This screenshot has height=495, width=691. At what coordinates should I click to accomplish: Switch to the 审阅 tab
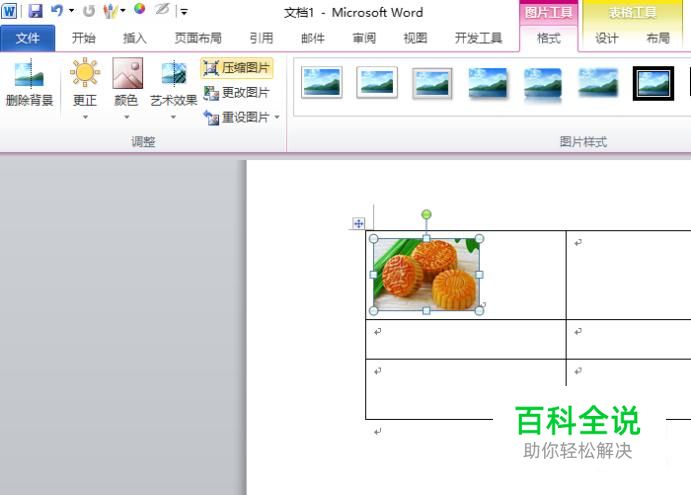pyautogui.click(x=364, y=38)
